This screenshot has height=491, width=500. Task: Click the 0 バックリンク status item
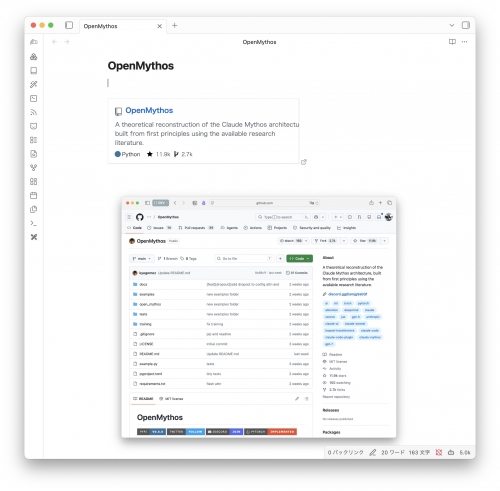click(x=345, y=452)
